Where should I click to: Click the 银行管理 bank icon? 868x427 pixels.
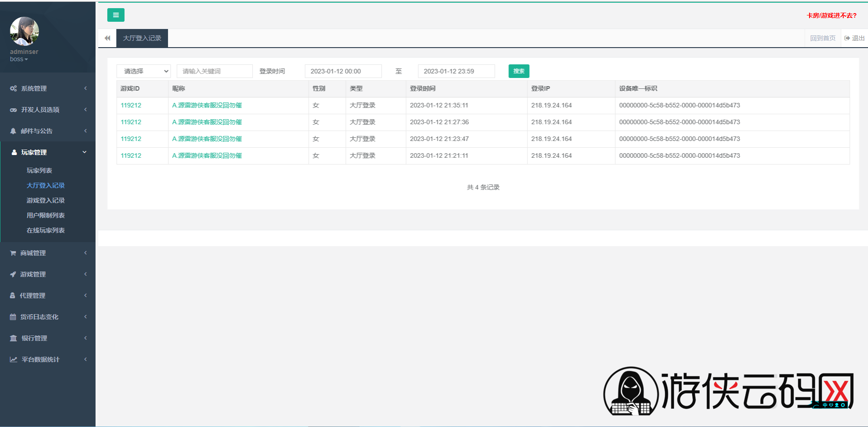tap(14, 338)
